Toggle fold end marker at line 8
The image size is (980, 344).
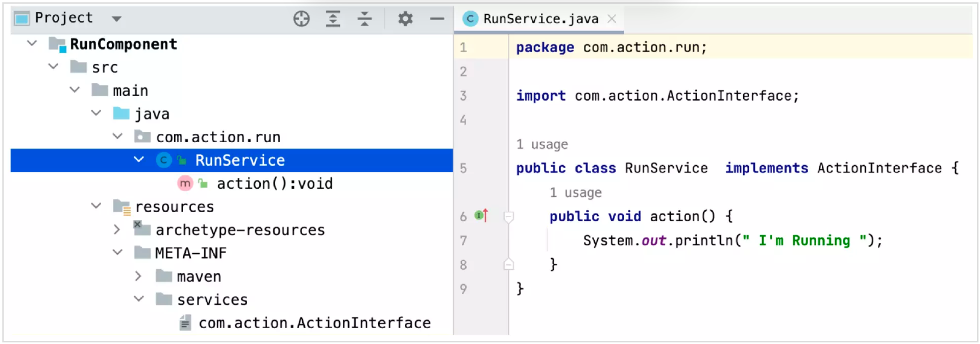tap(508, 264)
